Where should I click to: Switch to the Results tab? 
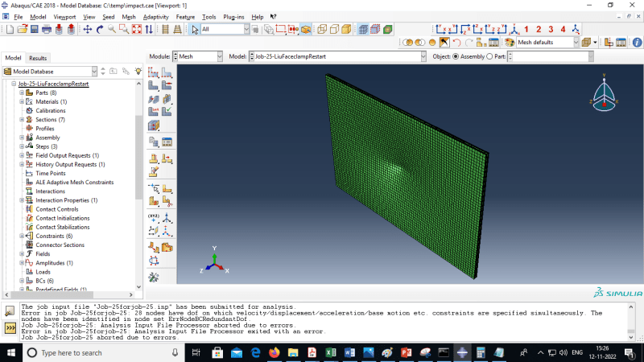tap(38, 58)
